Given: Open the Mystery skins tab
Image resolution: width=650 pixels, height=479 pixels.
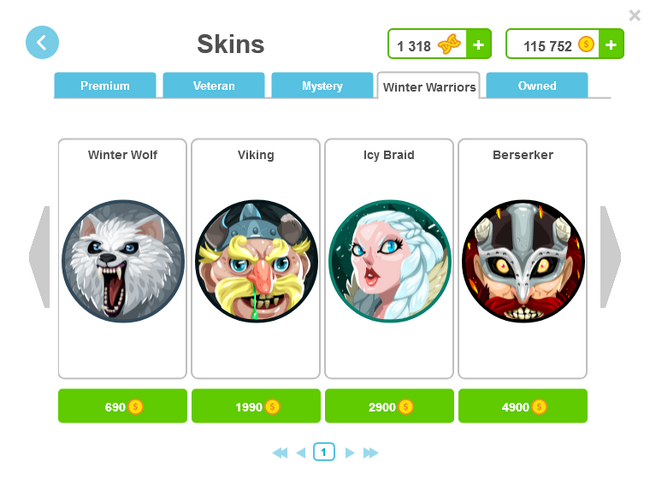Looking at the screenshot, I should coord(323,85).
